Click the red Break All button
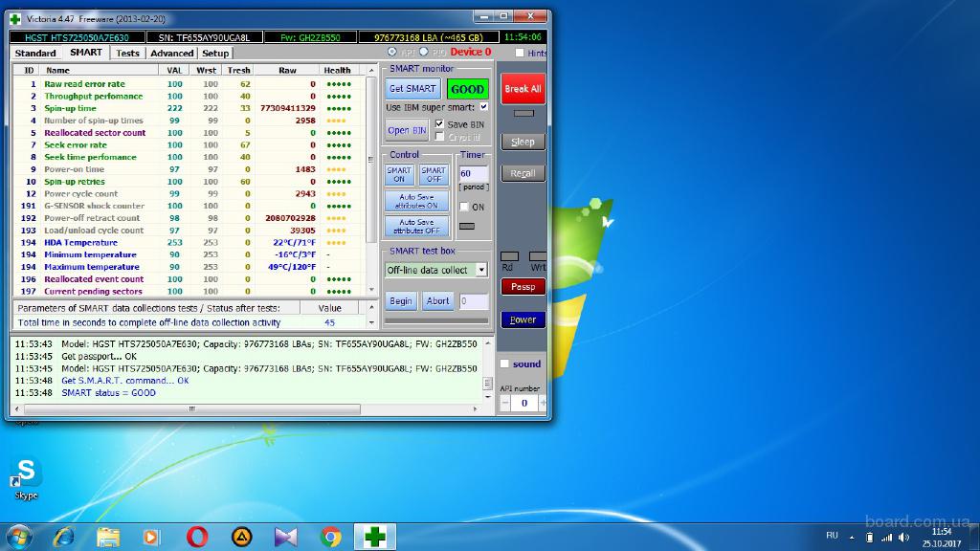 point(523,89)
